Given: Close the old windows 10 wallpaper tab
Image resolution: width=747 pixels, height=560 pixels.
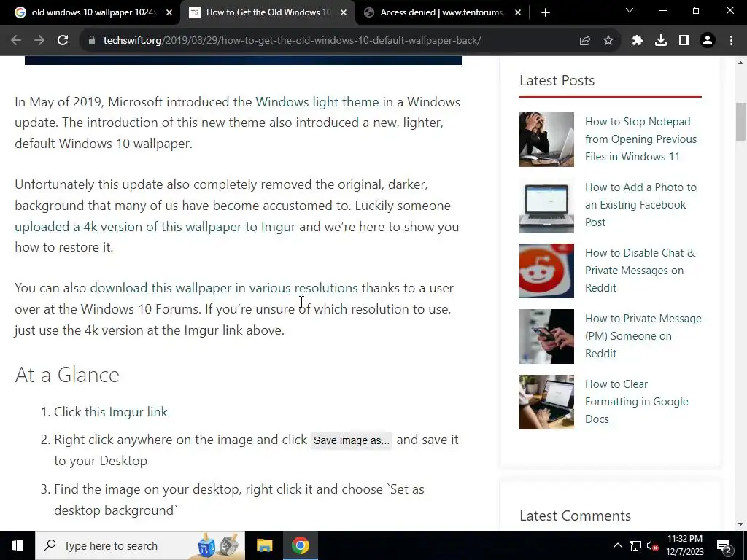Looking at the screenshot, I should (x=169, y=13).
